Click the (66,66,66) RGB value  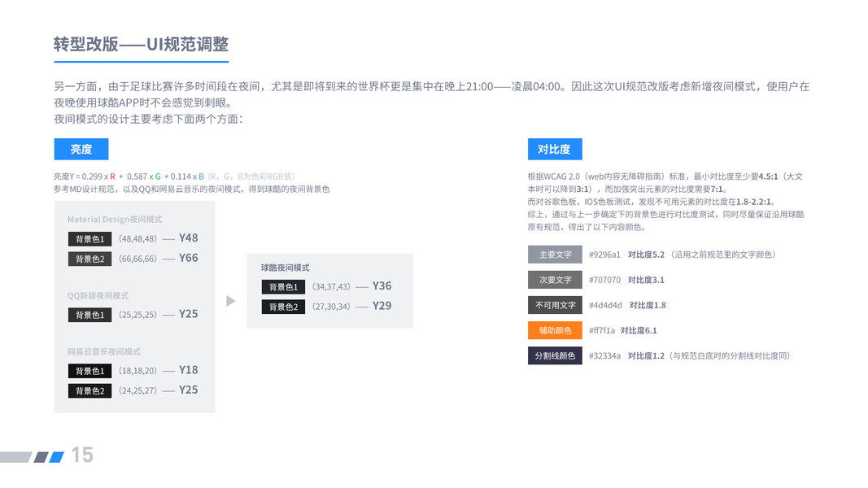pyautogui.click(x=137, y=259)
